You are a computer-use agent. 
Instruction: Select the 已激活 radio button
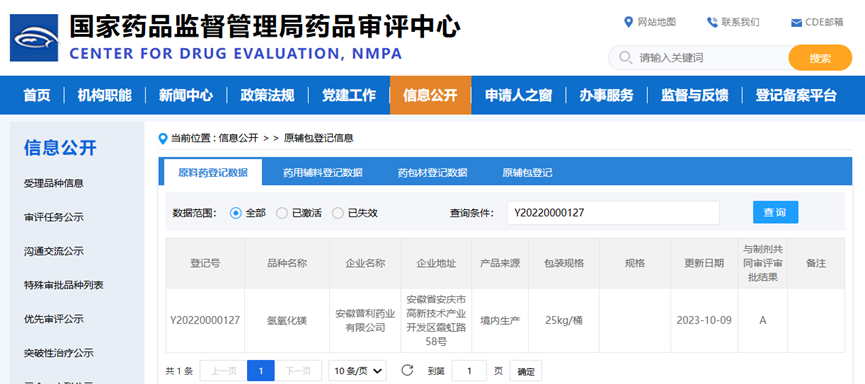(281, 213)
